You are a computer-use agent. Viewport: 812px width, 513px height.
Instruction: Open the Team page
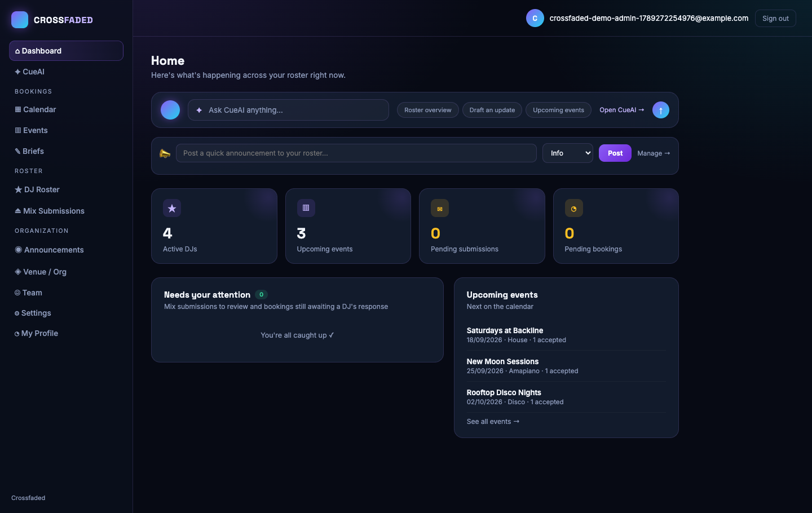[66, 293]
